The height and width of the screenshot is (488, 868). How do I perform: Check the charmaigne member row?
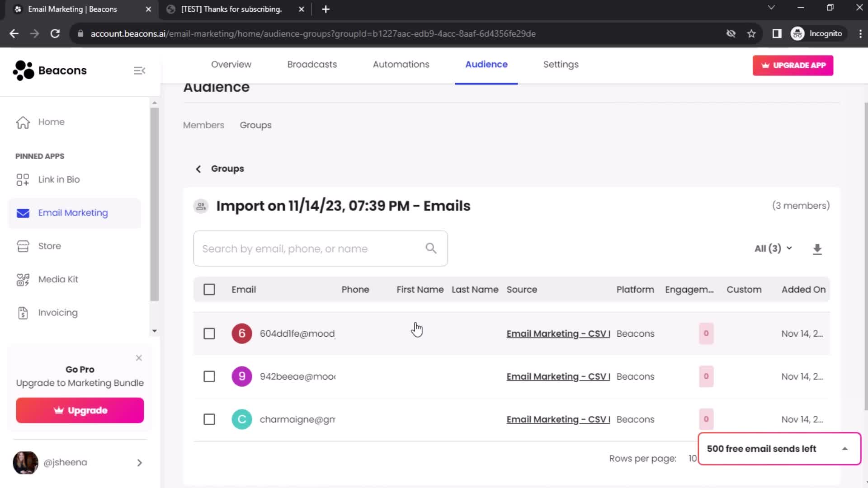click(x=209, y=420)
